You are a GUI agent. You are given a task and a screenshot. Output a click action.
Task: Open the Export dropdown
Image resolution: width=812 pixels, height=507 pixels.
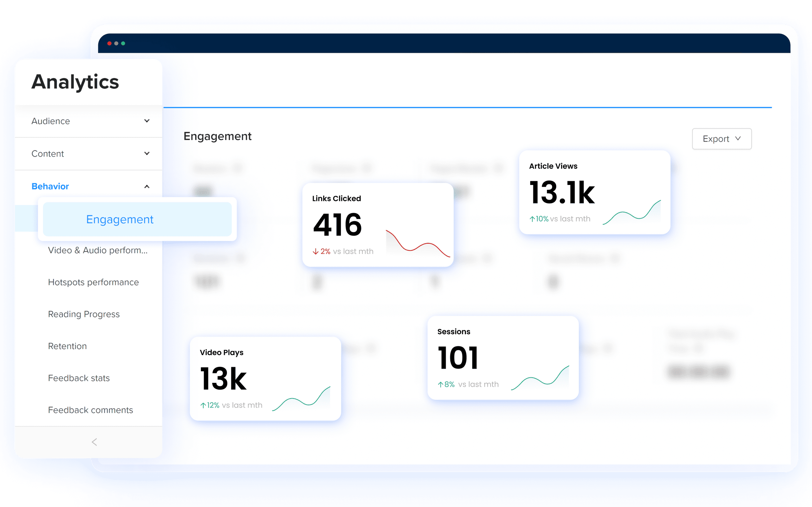(721, 139)
